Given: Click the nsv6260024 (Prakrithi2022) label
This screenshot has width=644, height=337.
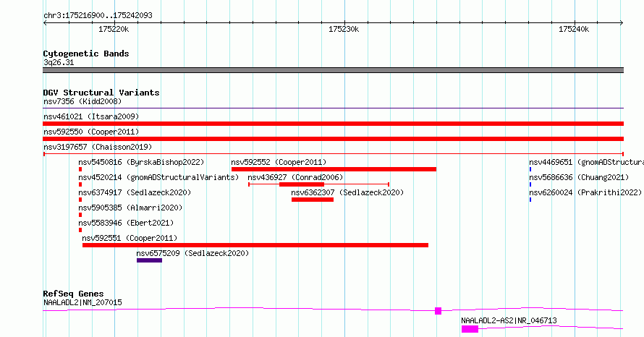Looking at the screenshot, I should [x=585, y=192].
